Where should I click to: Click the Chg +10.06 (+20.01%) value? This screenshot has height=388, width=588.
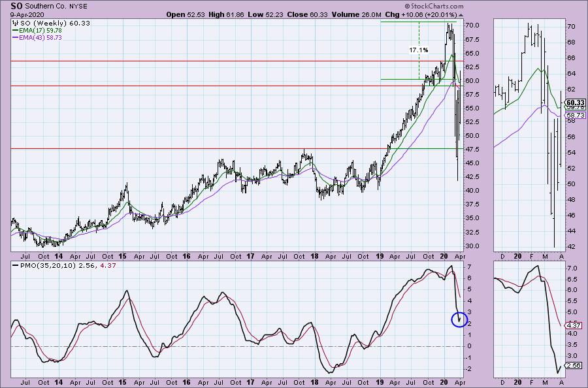[x=421, y=14]
